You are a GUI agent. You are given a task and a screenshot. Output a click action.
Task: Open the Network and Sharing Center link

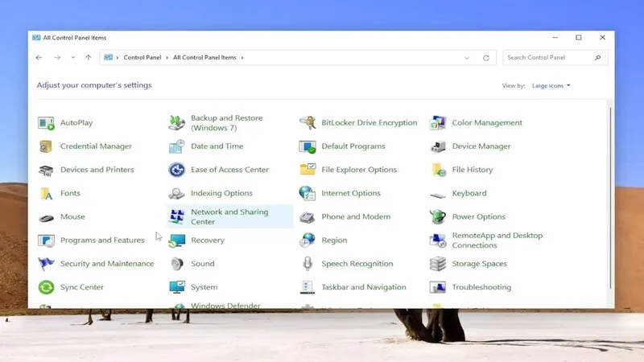tap(229, 216)
